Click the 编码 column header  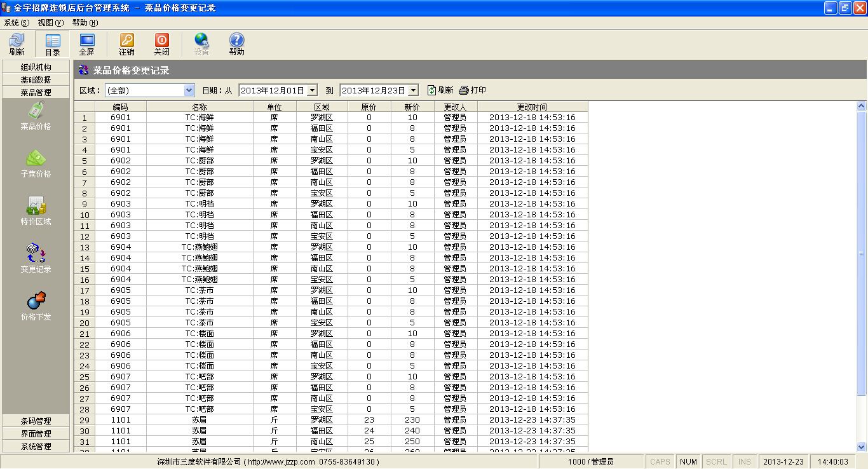(x=121, y=107)
